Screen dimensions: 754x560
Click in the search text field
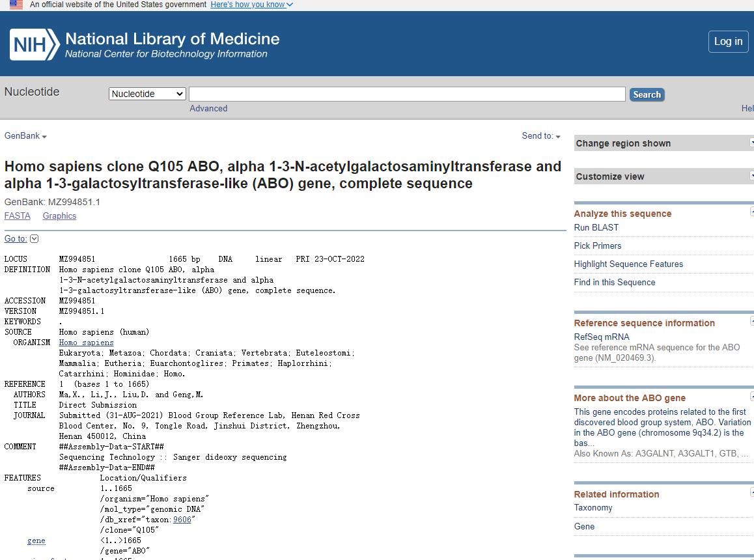(x=407, y=94)
